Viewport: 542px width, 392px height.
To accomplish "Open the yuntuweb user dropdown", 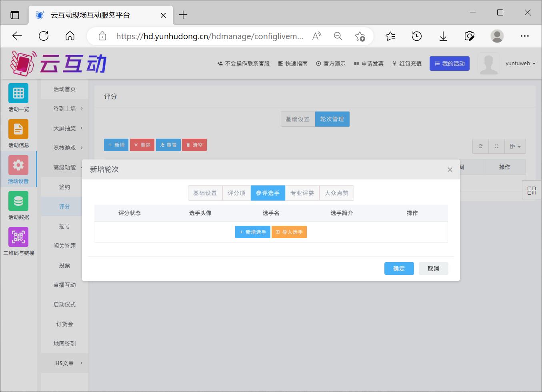I will pos(520,63).
